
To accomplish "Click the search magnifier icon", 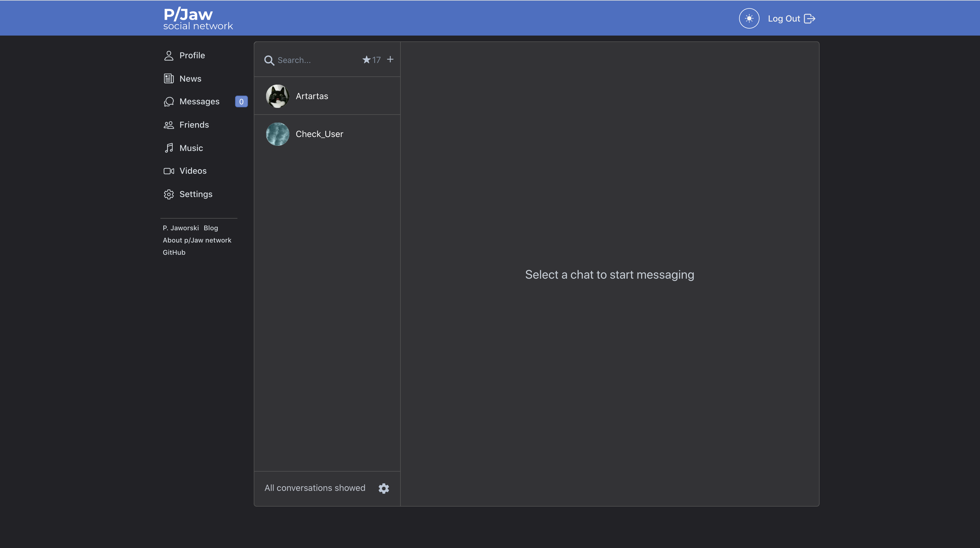I will pyautogui.click(x=269, y=60).
